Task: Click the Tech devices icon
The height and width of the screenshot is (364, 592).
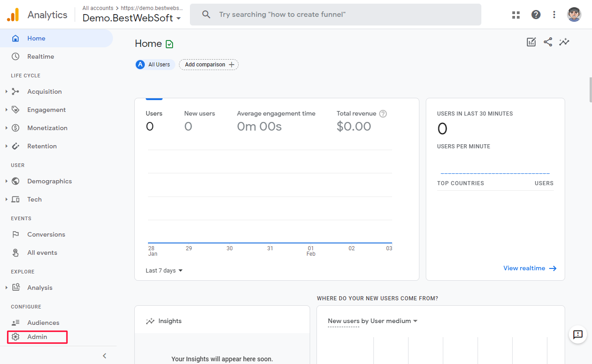Action: [x=15, y=199]
